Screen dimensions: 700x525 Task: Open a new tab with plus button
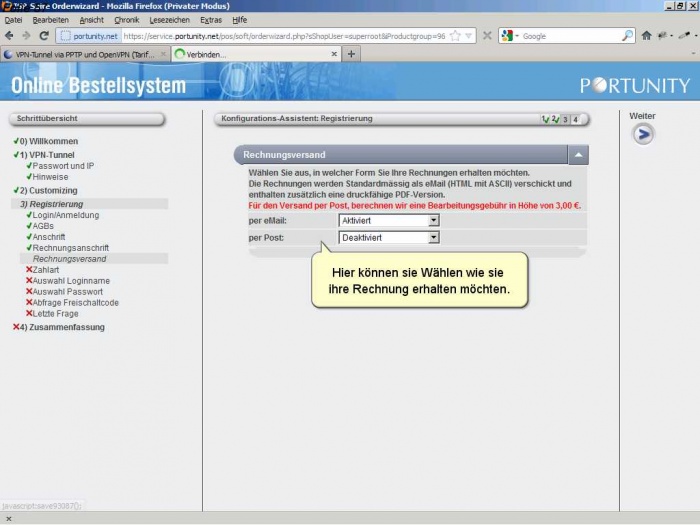click(351, 54)
